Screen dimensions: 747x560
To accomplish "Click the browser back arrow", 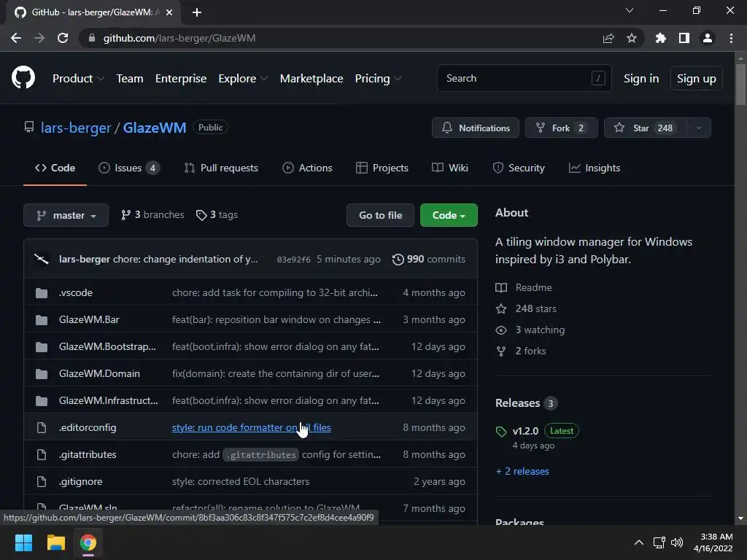I will click(x=16, y=38).
